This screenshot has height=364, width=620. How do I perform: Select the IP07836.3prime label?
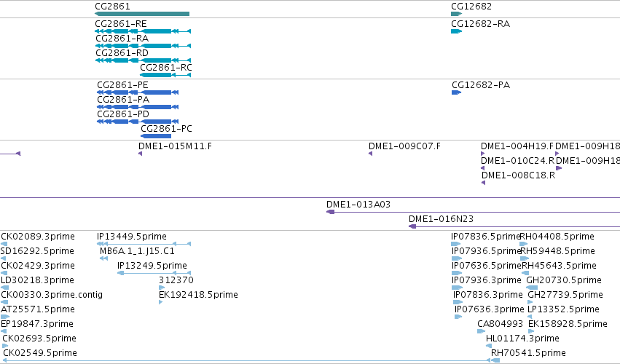488,294
